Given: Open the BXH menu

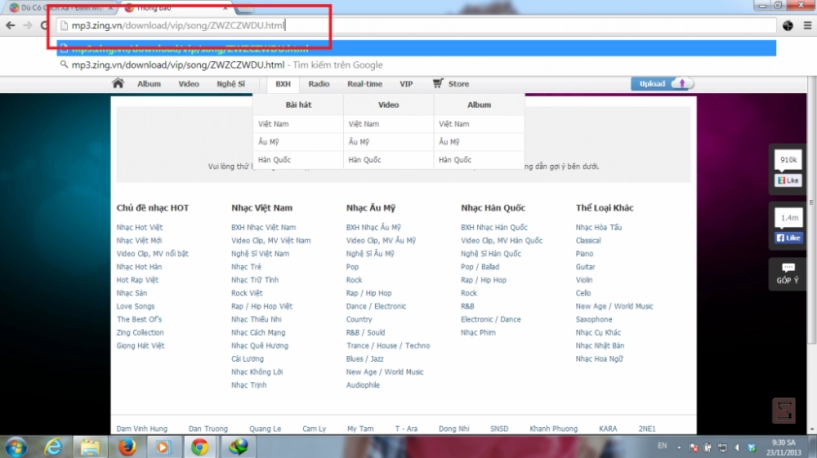Looking at the screenshot, I should [x=283, y=83].
